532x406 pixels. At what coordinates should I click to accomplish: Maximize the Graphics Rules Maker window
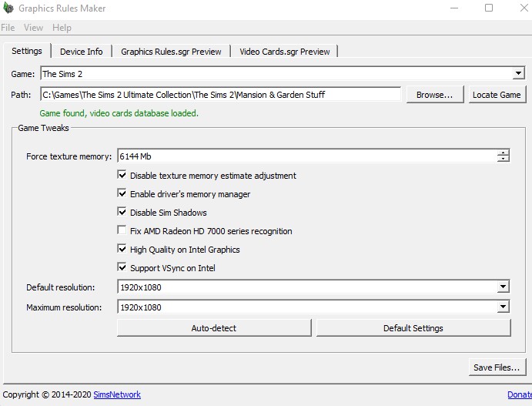pos(489,8)
